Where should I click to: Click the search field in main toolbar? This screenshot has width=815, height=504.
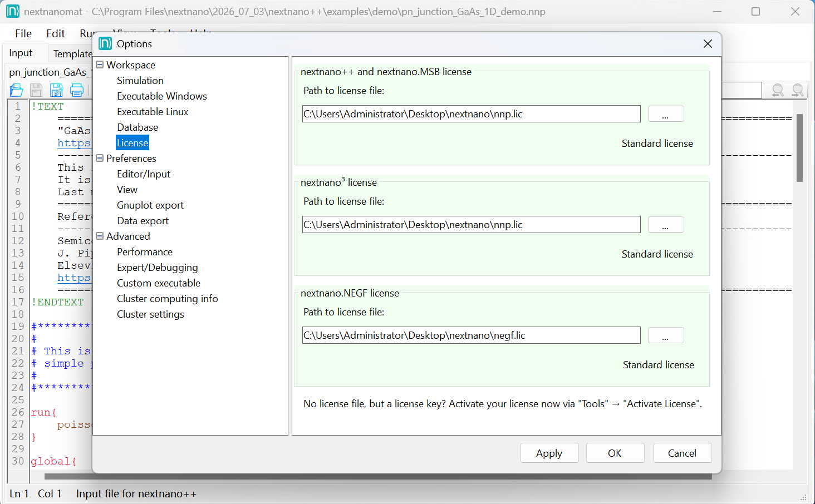click(742, 90)
